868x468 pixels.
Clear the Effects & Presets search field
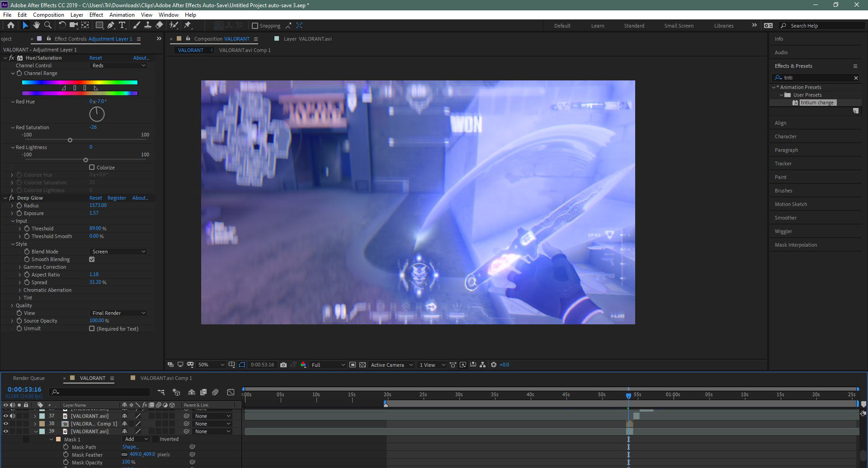tap(856, 78)
